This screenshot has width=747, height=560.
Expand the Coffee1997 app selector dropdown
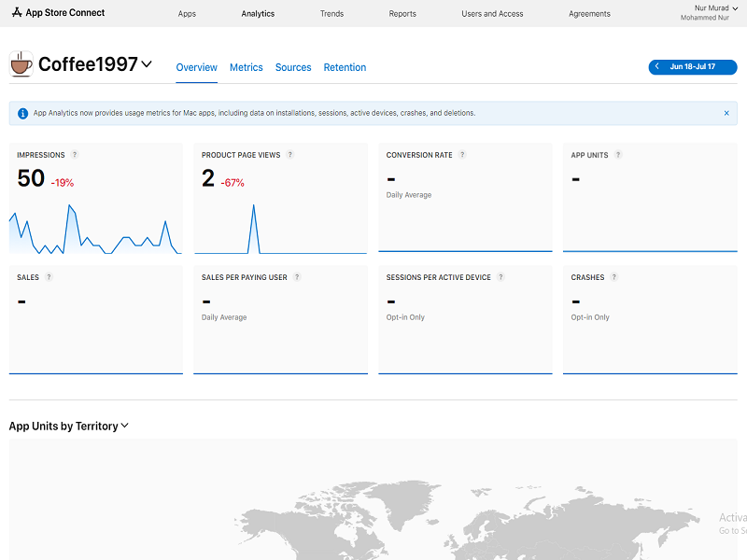[147, 64]
